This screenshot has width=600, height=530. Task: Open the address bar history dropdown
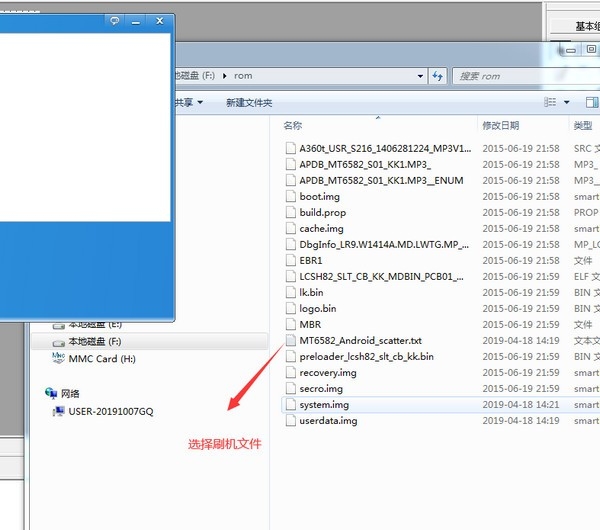pos(420,76)
